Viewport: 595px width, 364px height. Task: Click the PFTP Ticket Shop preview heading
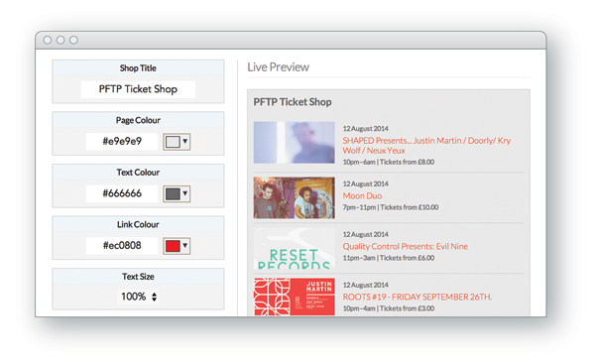(293, 102)
